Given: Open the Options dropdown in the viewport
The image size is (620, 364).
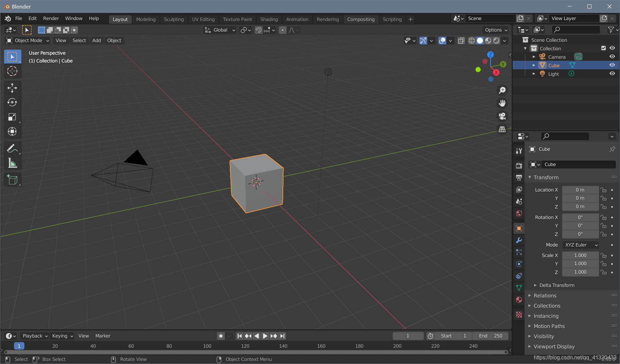Looking at the screenshot, I should [496, 30].
